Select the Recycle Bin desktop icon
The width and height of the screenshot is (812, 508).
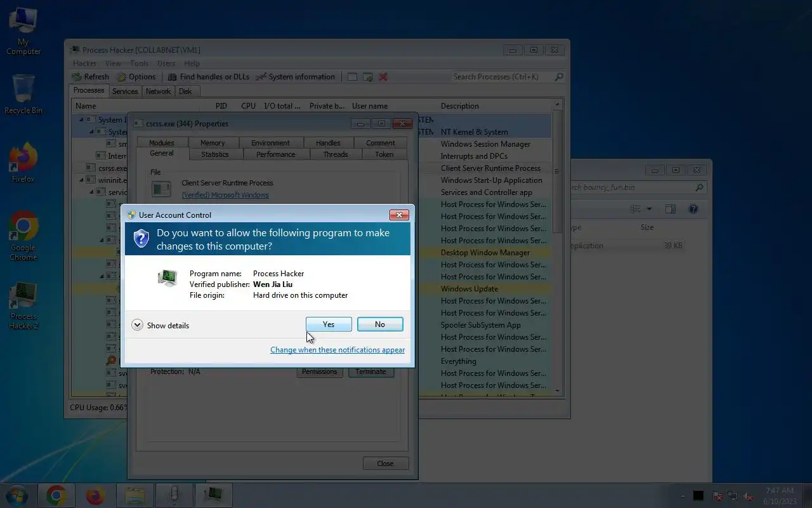[x=23, y=94]
